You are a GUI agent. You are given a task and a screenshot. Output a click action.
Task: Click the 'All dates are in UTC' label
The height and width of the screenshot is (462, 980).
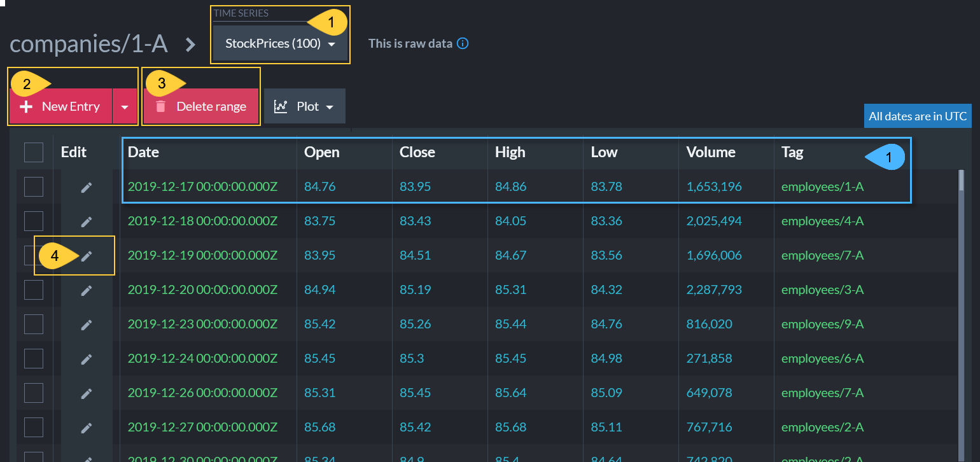click(918, 116)
